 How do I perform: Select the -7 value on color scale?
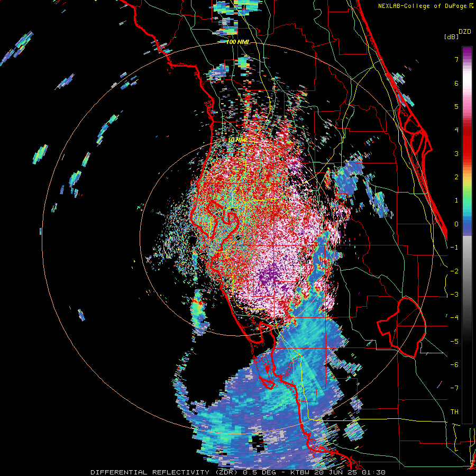coord(454,388)
